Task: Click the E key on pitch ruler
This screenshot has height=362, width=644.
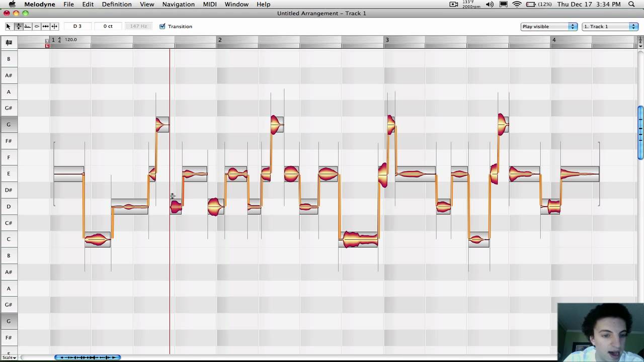Action: [9, 173]
